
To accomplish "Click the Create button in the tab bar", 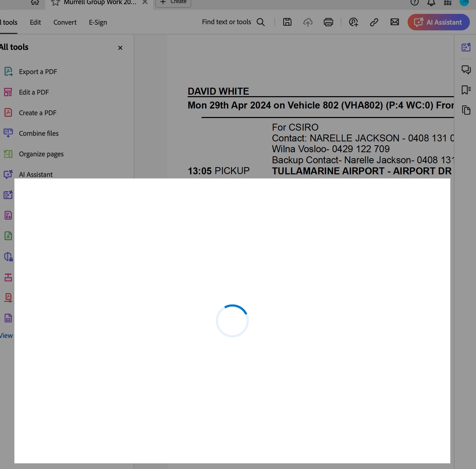I will (x=173, y=3).
